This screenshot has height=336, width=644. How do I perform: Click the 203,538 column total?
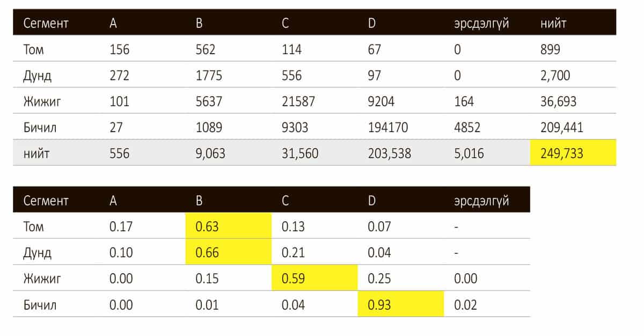pos(390,154)
